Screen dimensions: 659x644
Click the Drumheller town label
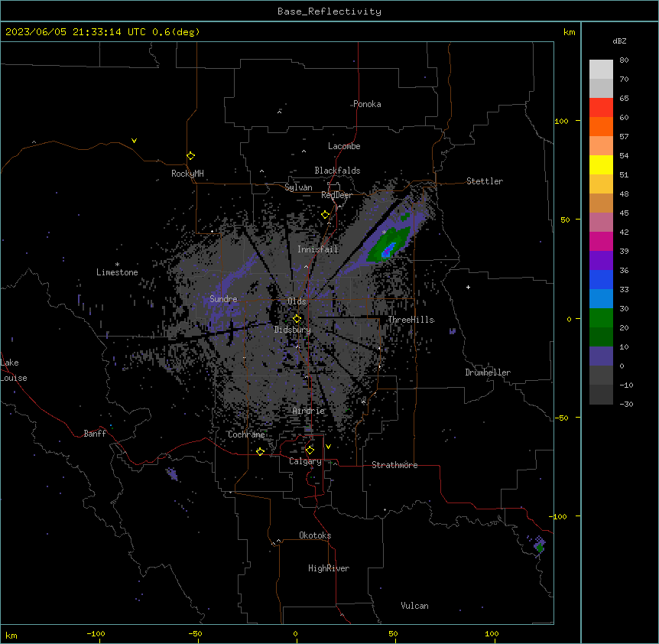pos(488,372)
